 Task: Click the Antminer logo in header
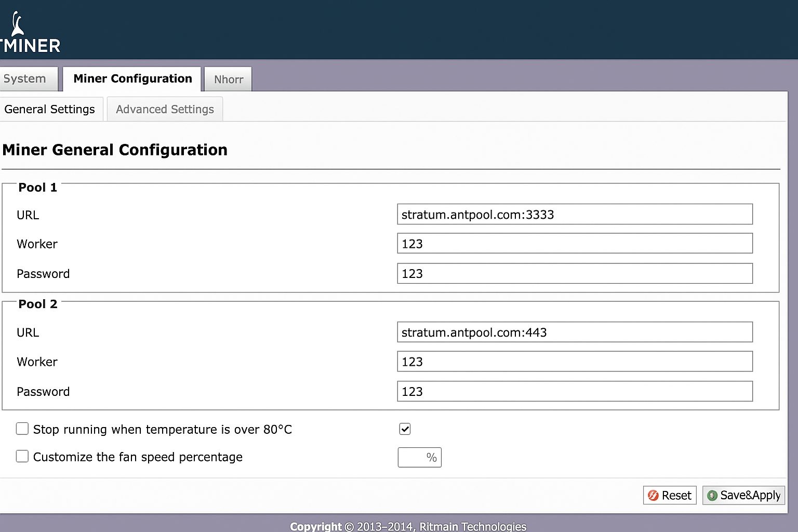tap(30, 33)
